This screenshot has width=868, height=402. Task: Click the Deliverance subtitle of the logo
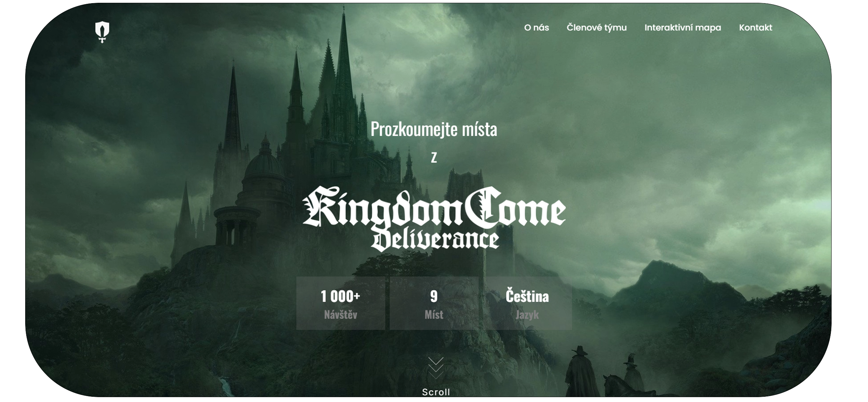435,240
